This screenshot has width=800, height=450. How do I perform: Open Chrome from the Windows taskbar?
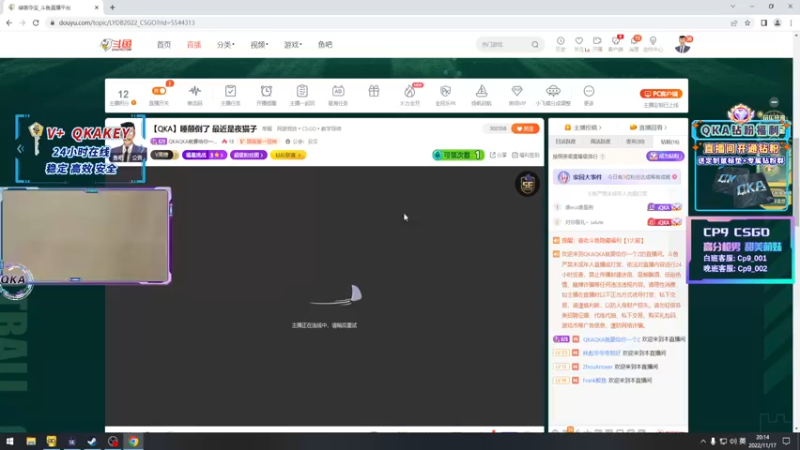coord(133,441)
